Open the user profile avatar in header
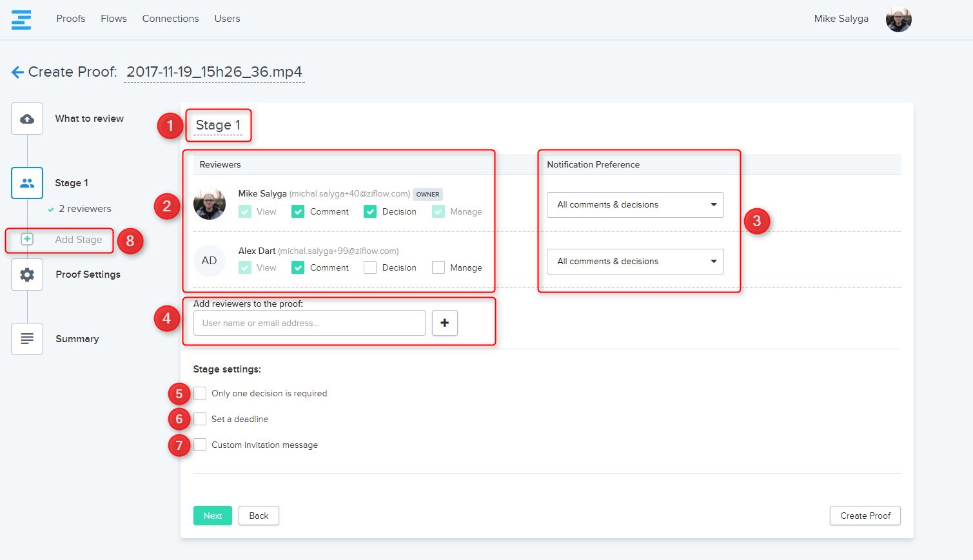This screenshot has height=560, width=973. (x=898, y=19)
